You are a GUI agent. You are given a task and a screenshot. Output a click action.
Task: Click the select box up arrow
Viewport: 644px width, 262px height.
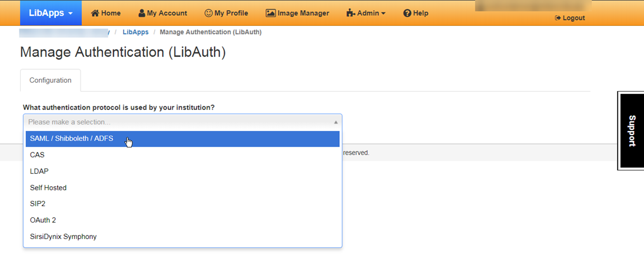click(336, 122)
